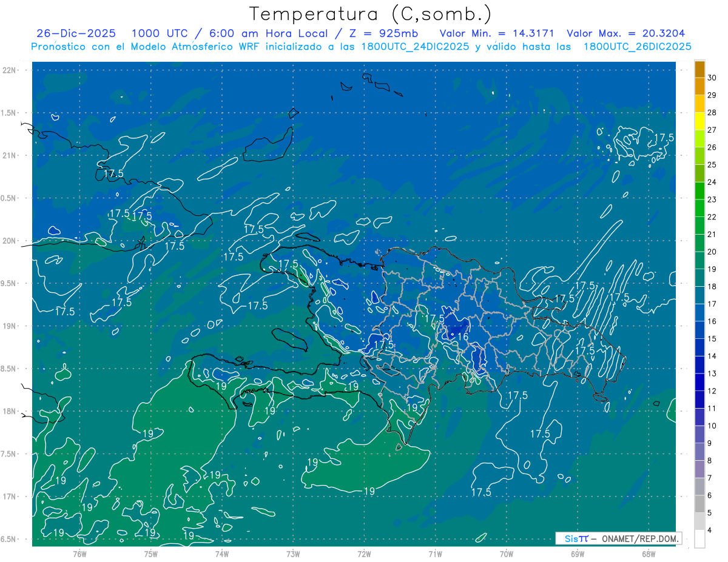728x562 pixels.
Task: Select the date text "26-Dic-2025"
Action: pyautogui.click(x=76, y=33)
